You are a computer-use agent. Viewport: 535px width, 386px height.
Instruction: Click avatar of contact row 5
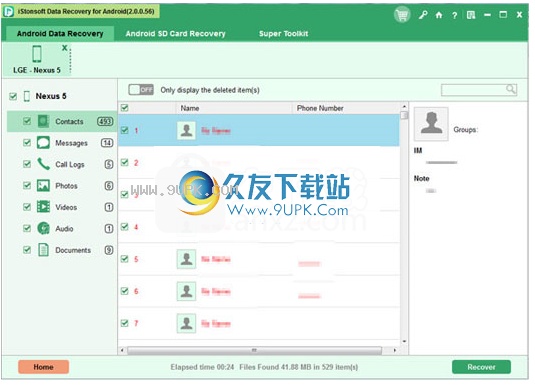(186, 259)
